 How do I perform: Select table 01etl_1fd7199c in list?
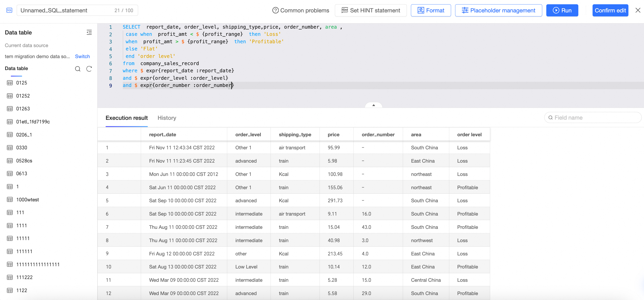(33, 122)
